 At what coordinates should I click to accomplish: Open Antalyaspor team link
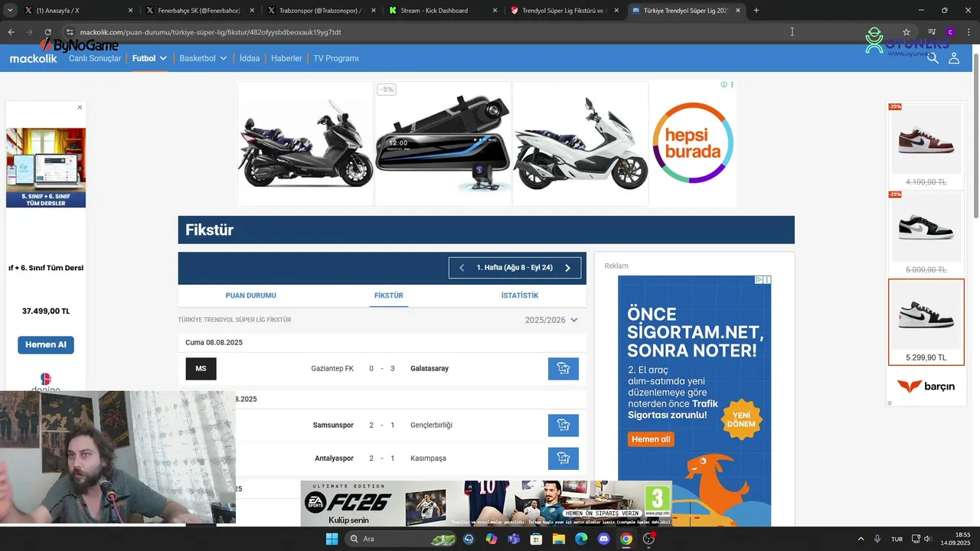(334, 458)
